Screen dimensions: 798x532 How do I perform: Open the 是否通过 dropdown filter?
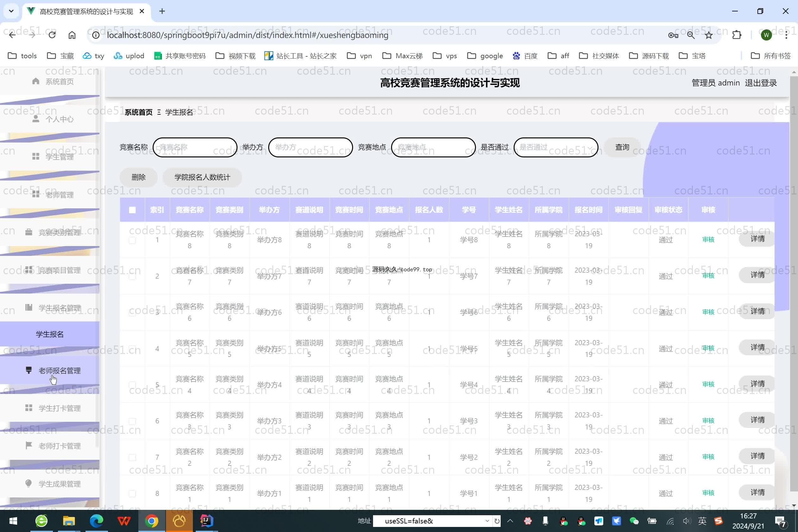pyautogui.click(x=556, y=147)
